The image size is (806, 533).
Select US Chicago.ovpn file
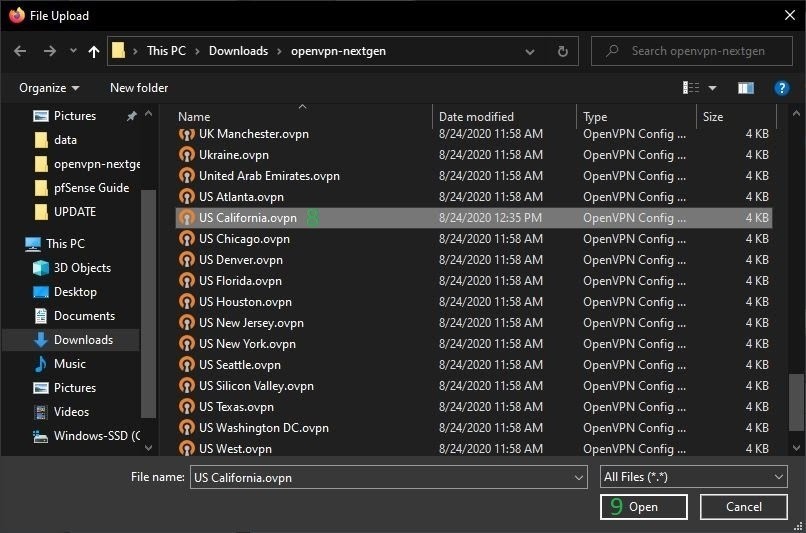244,239
